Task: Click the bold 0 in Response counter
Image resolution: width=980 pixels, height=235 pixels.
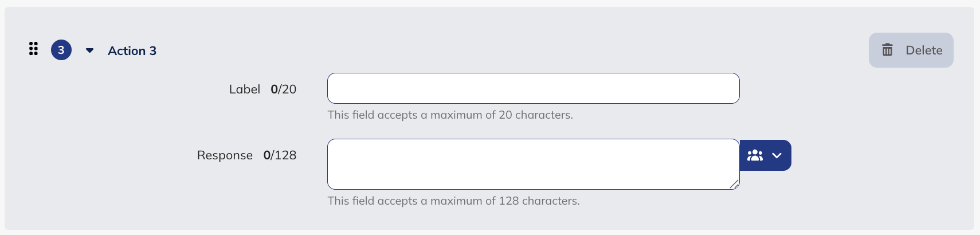Action: [267, 155]
